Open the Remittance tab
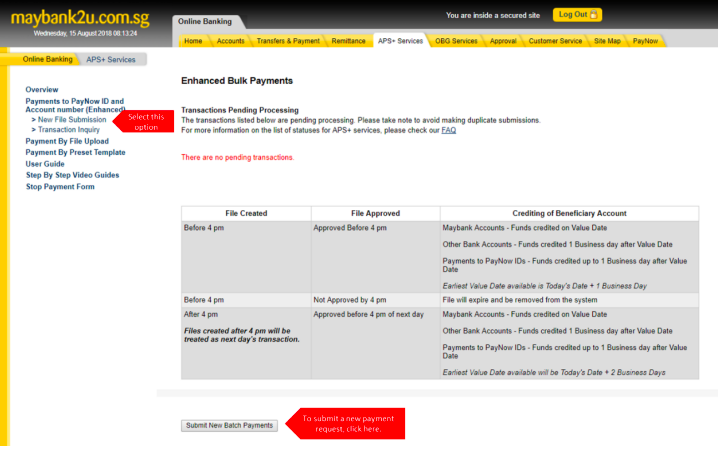This screenshot has height=457, width=720. tap(349, 41)
